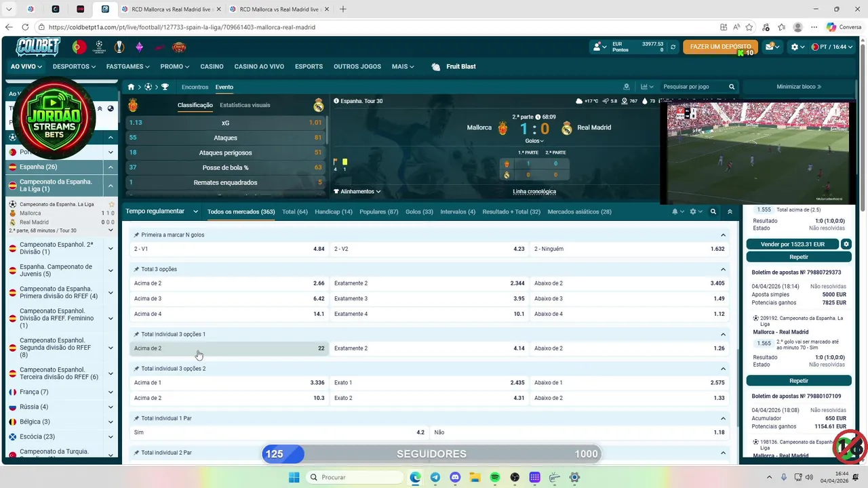Collapse 'Primeira a marcar N golos' section
This screenshot has height=488, width=868.
(723, 235)
